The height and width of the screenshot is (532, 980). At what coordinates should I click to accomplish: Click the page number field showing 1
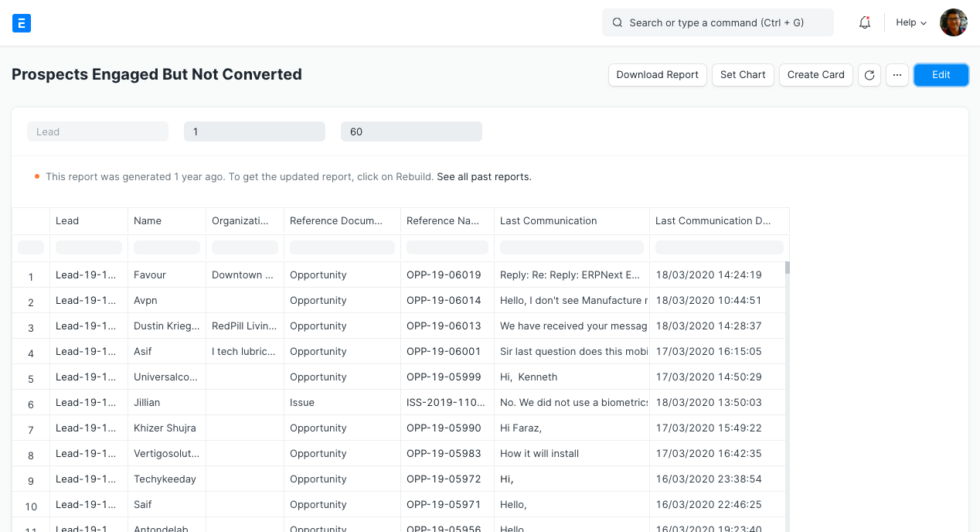click(x=254, y=131)
